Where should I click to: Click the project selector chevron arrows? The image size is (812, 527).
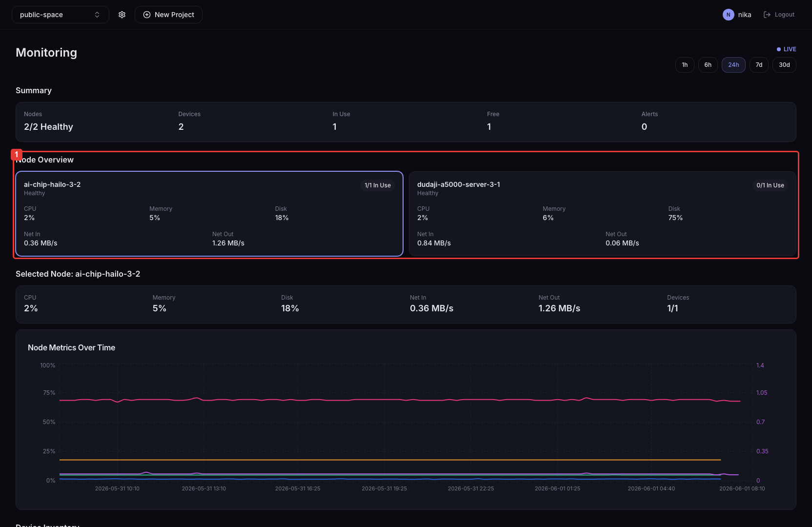pyautogui.click(x=97, y=15)
